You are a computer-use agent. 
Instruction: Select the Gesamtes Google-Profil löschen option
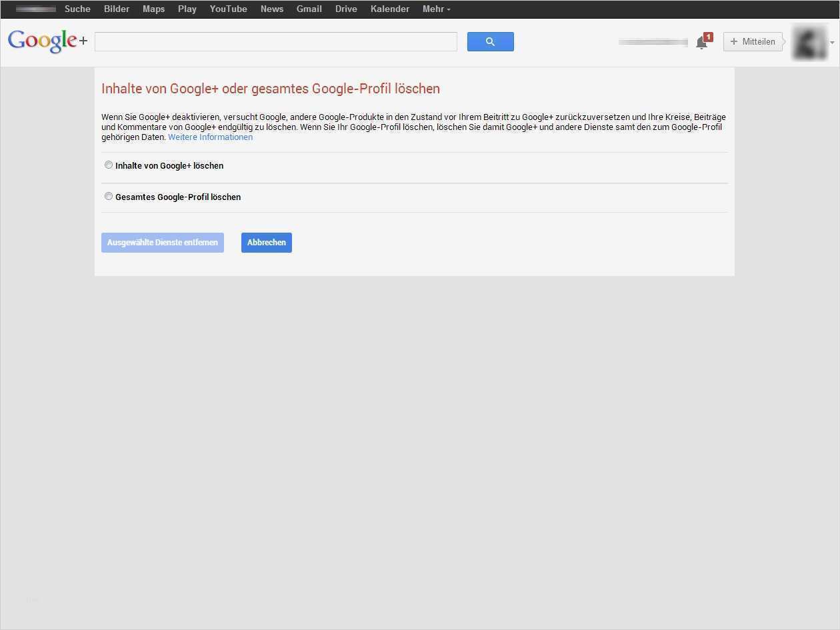[x=109, y=196]
